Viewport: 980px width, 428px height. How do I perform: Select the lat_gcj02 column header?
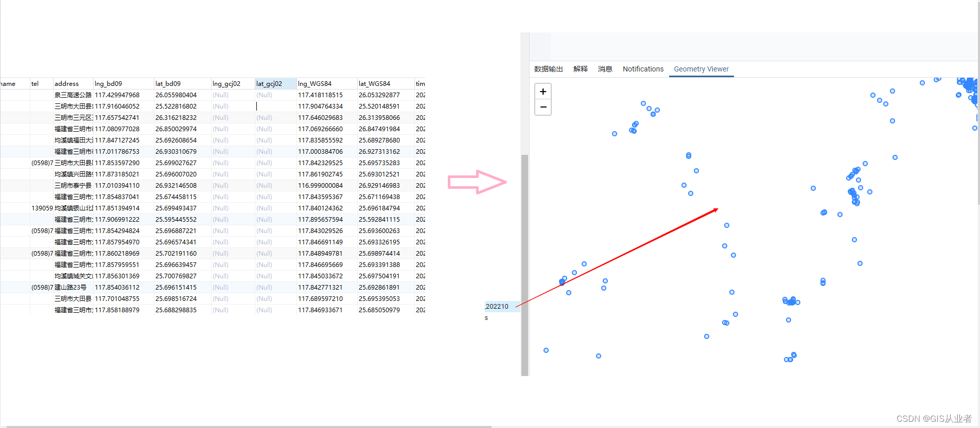276,83
